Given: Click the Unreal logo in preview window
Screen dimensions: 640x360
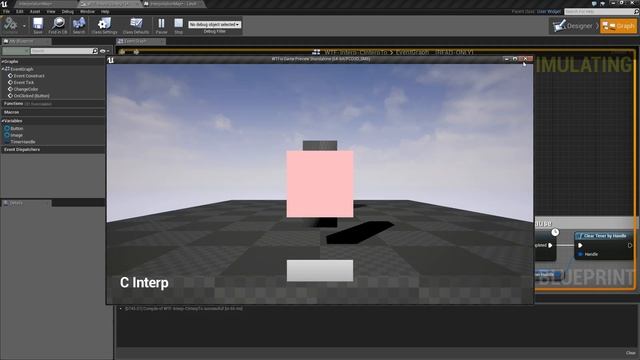Looking at the screenshot, I should tap(111, 60).
